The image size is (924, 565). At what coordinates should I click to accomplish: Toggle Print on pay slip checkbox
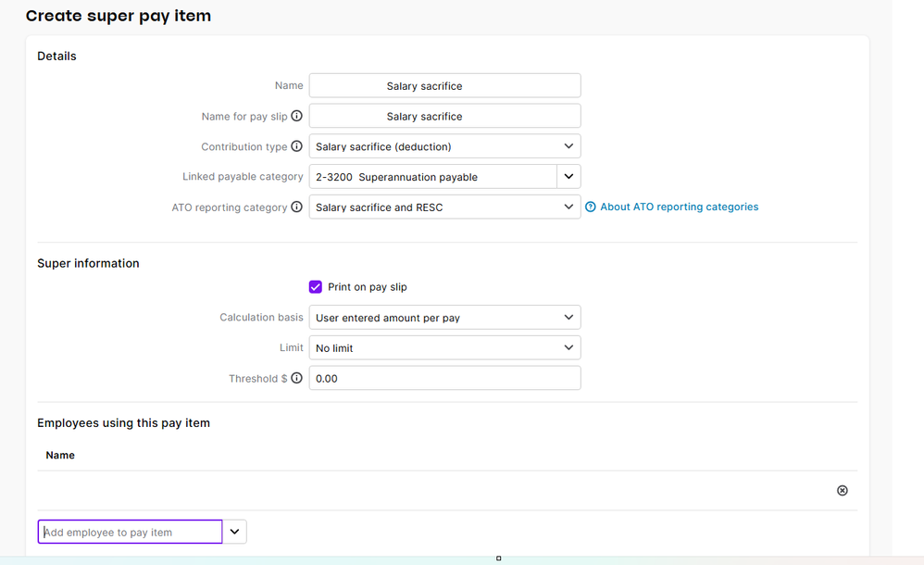pyautogui.click(x=316, y=286)
